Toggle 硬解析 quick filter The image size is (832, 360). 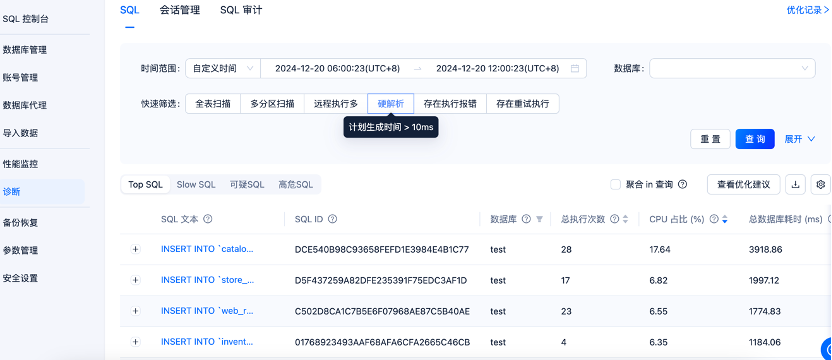391,104
